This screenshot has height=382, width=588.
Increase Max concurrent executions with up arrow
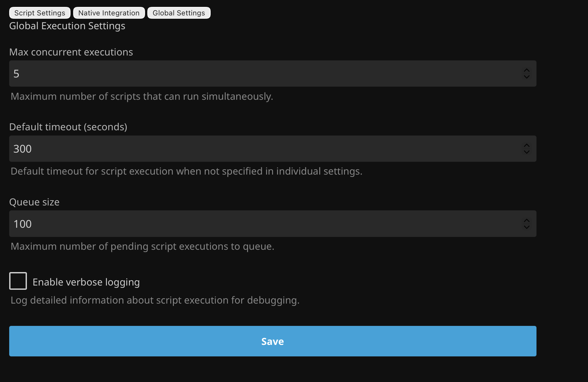pos(527,71)
